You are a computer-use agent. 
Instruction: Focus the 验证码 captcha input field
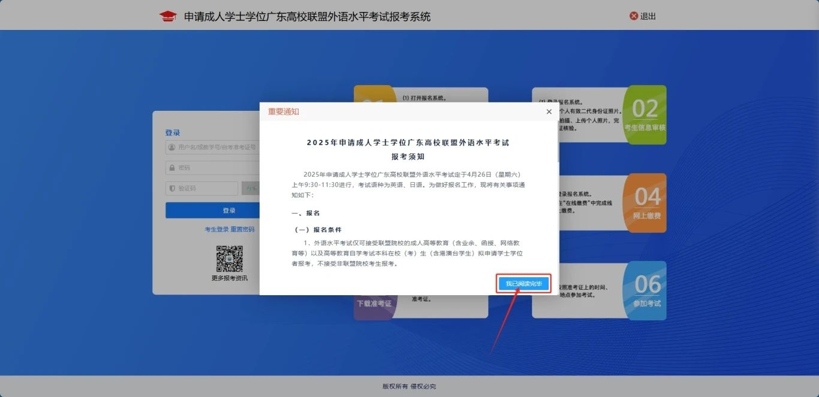(x=202, y=189)
